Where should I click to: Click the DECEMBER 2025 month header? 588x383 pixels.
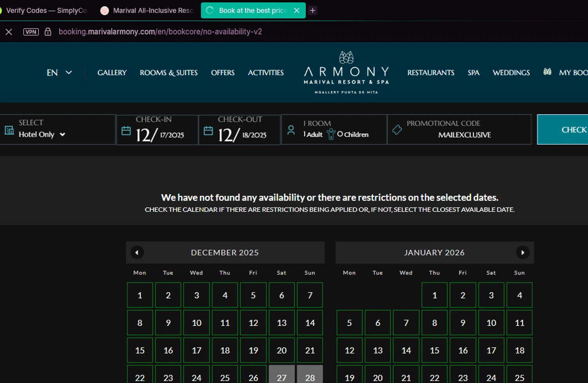(225, 253)
